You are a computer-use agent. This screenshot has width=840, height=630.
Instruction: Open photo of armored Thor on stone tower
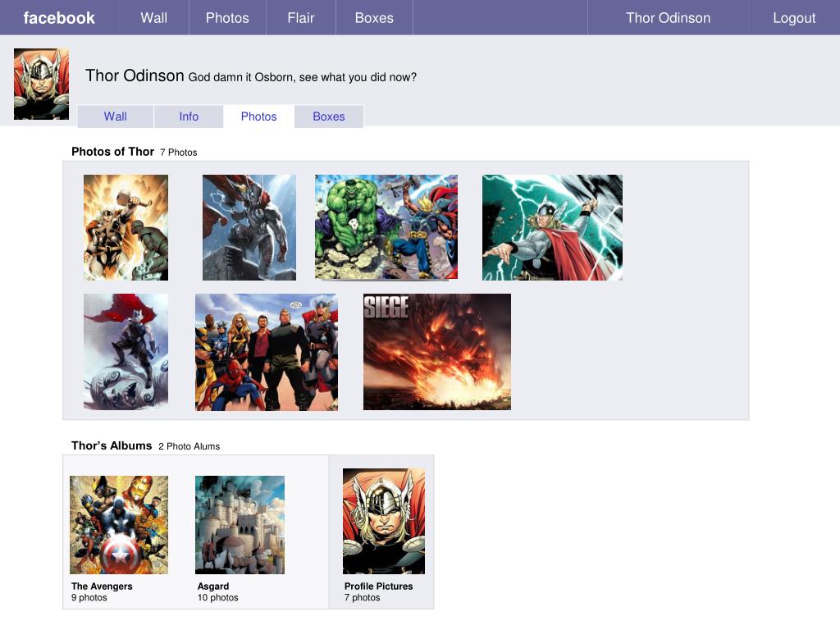[x=249, y=227]
